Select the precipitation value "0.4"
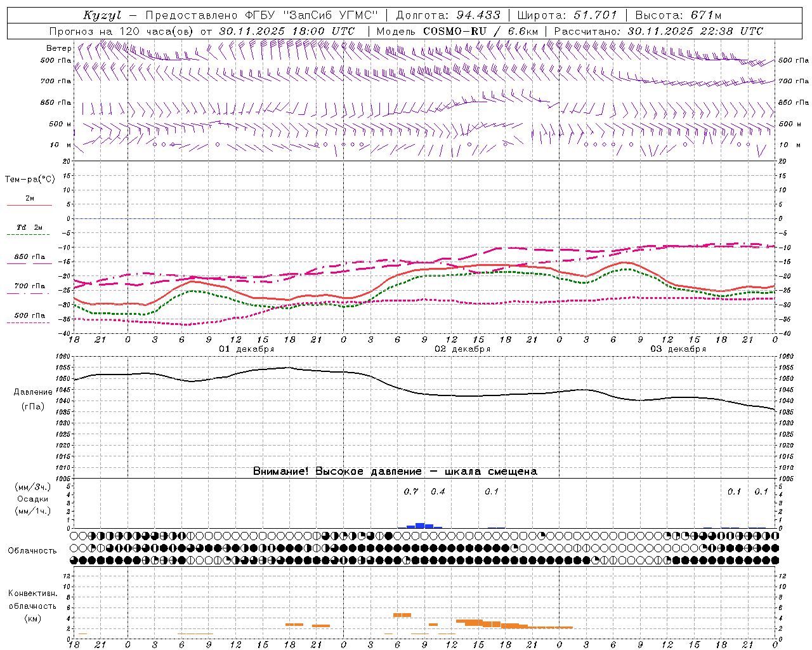Viewport: 812px width, 650px height. 438,492
